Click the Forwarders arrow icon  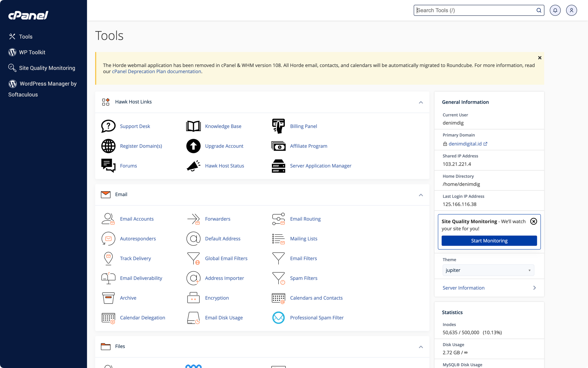[193, 219]
